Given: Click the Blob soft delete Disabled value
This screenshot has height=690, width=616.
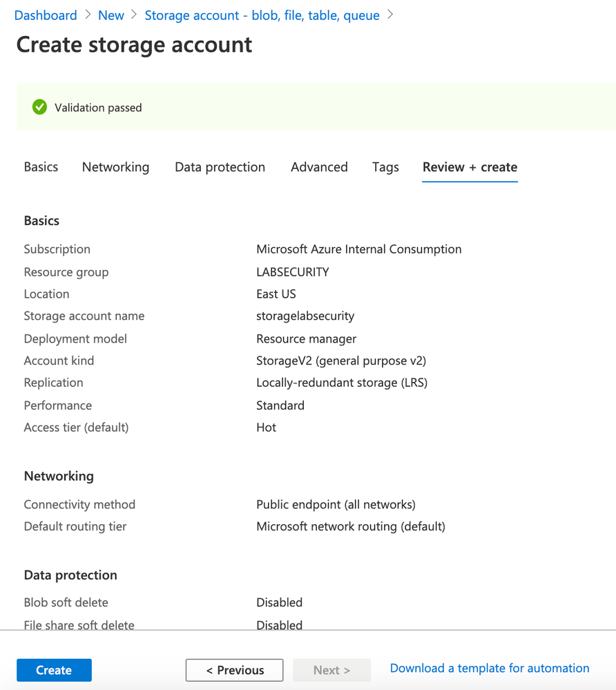Looking at the screenshot, I should click(279, 602).
